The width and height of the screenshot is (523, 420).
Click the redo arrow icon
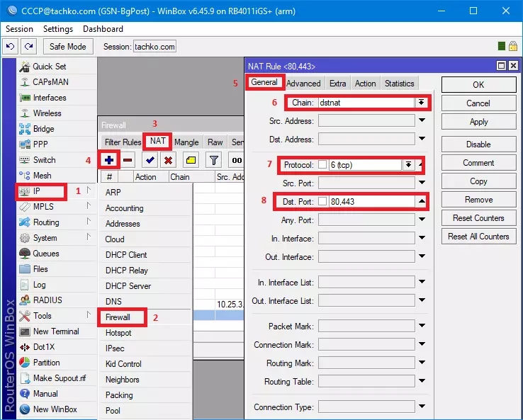[x=28, y=47]
